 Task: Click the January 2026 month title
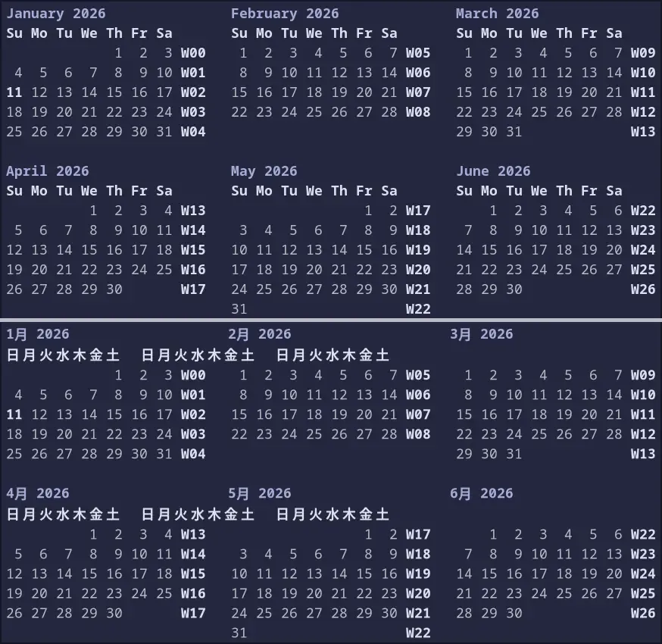click(56, 14)
